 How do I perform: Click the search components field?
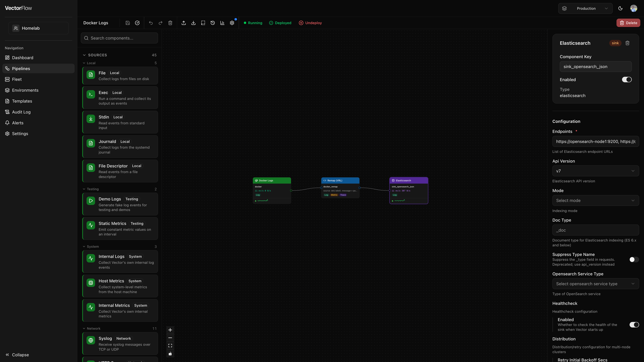(x=119, y=38)
